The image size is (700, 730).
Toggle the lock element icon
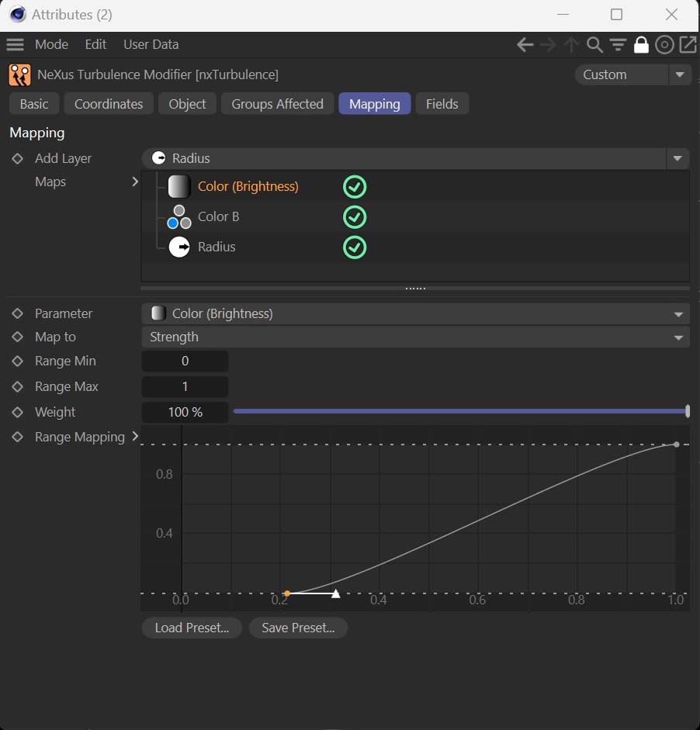pos(641,45)
